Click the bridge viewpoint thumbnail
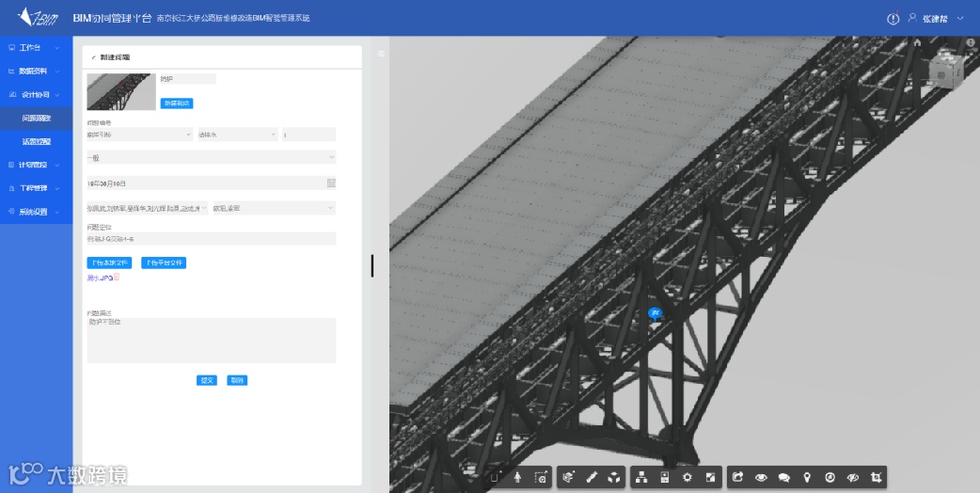This screenshot has height=493, width=980. click(x=121, y=92)
